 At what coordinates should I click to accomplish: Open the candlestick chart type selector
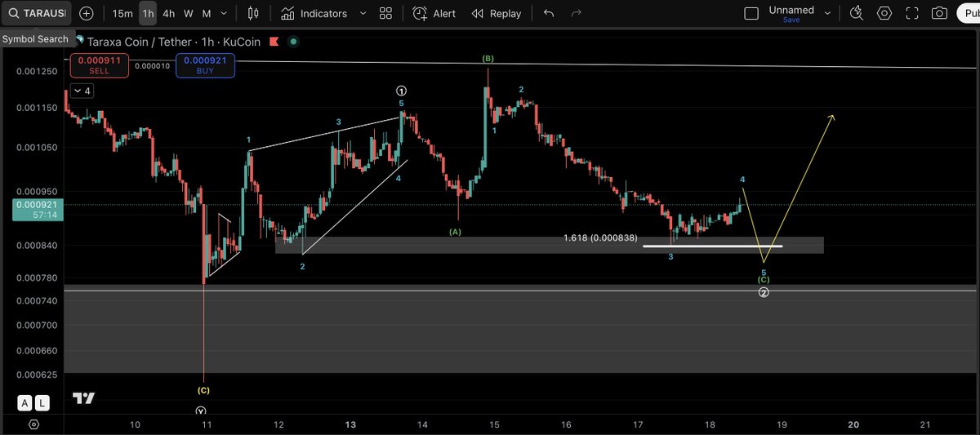[253, 13]
